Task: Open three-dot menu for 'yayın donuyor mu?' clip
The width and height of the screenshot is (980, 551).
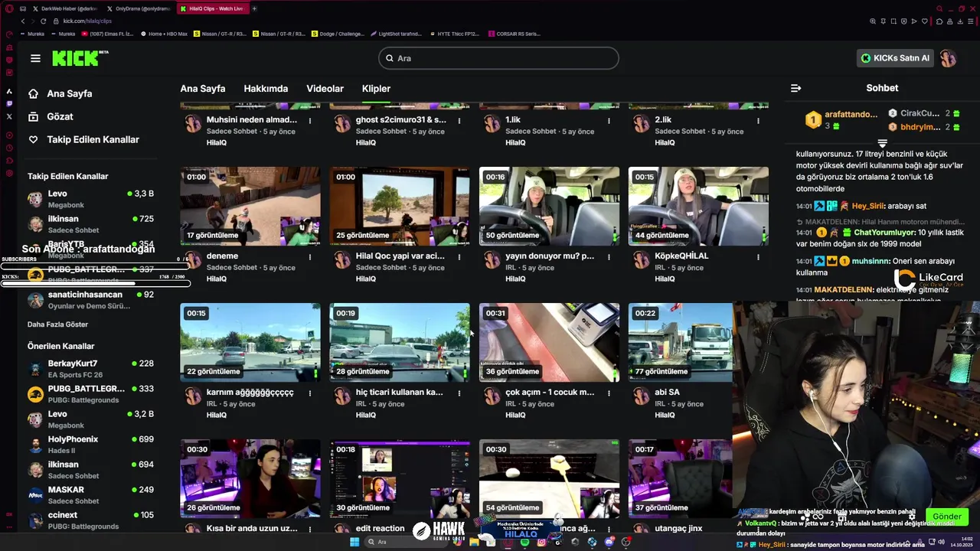Action: (x=609, y=257)
